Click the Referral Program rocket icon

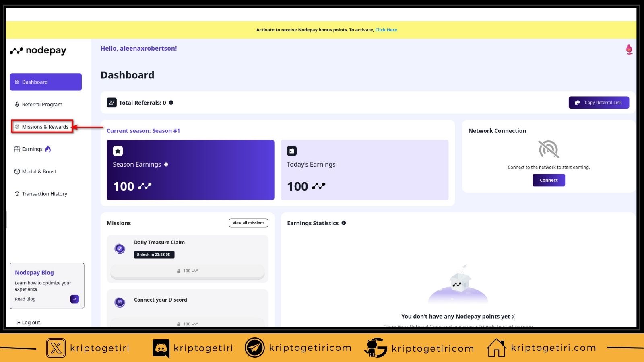[17, 105]
